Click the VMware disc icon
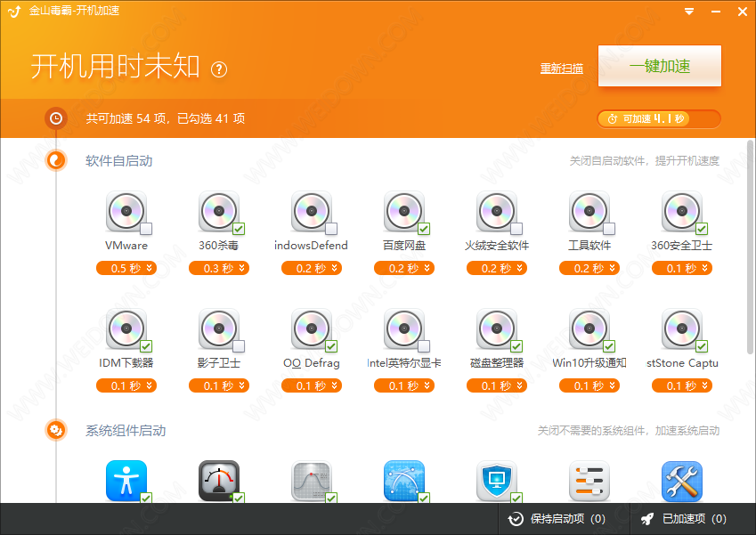The width and height of the screenshot is (756, 535). (x=126, y=211)
